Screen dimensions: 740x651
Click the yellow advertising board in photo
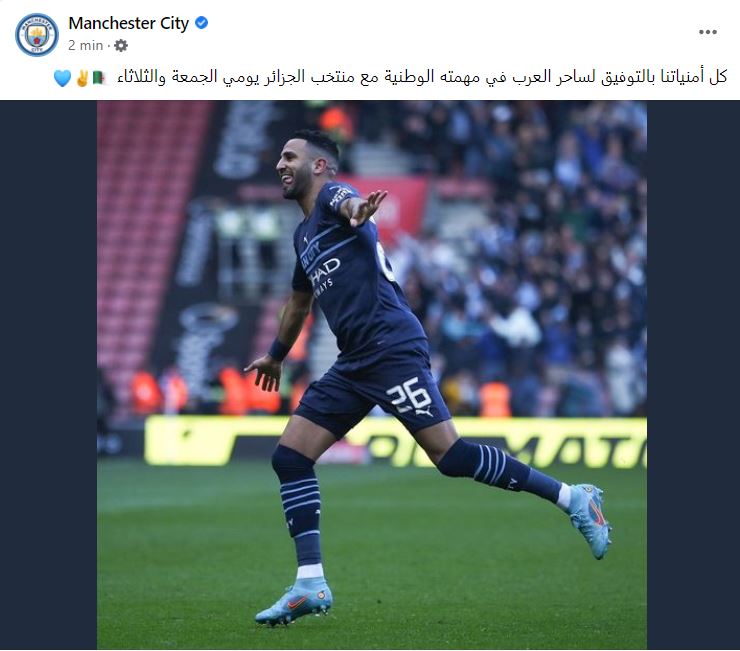[x=395, y=441]
